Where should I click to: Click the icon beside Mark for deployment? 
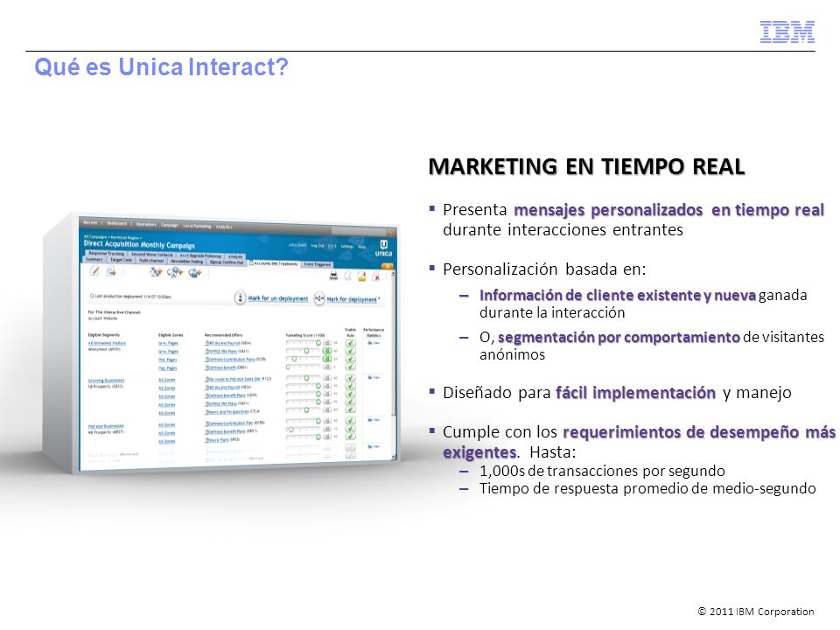[319, 299]
